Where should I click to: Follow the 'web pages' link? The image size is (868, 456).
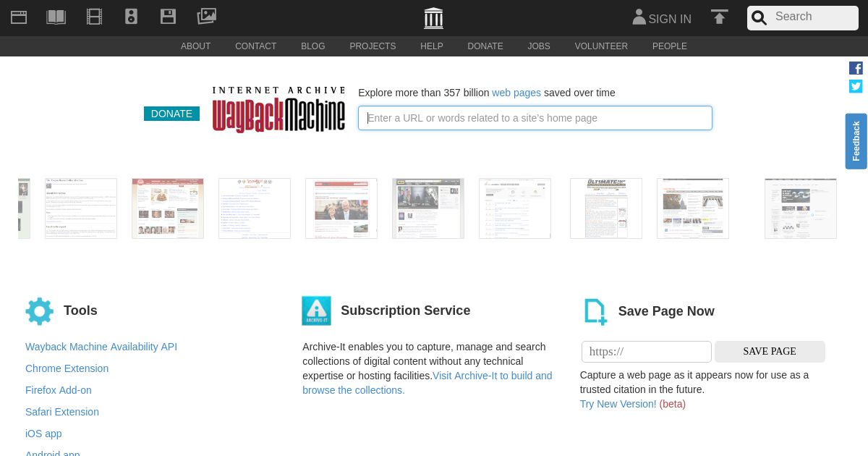pos(516,93)
